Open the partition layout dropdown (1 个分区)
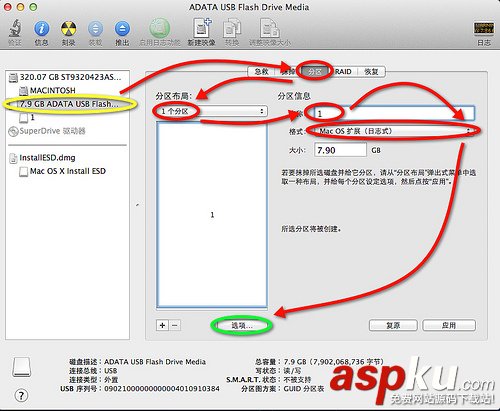Image resolution: width=500 pixels, height=411 pixels. (212, 111)
